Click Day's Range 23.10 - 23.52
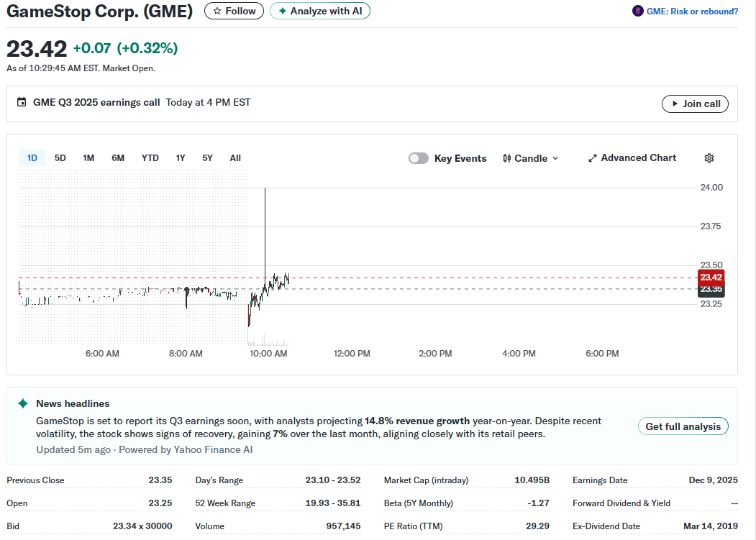Screen dimensions: 756x540 [x=332, y=480]
